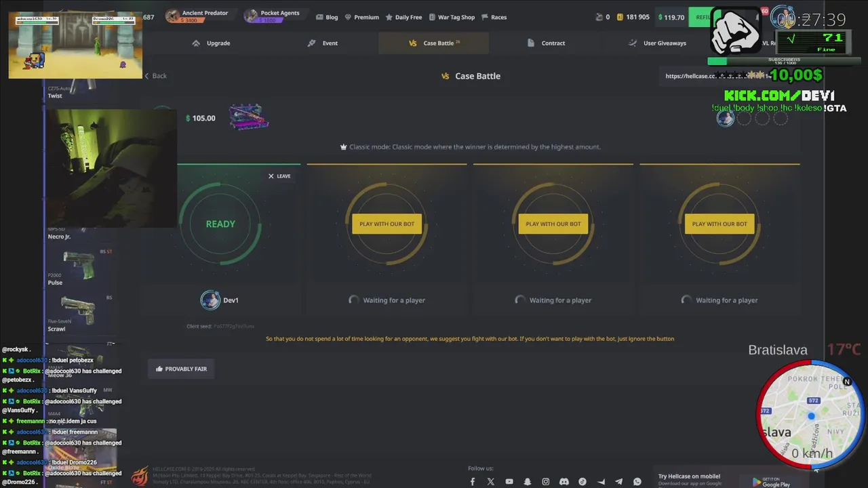
Task: Switch to the Event tab
Action: (x=323, y=43)
